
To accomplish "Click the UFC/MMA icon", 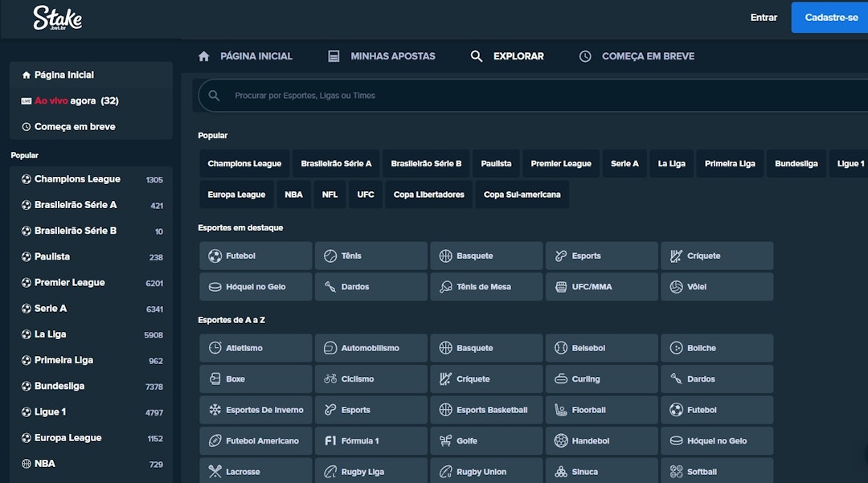I will [x=561, y=287].
